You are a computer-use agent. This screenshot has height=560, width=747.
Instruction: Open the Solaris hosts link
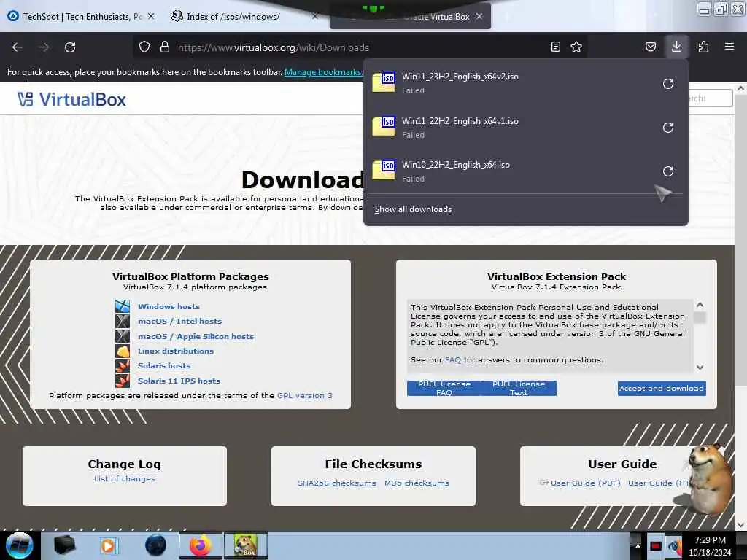point(164,366)
